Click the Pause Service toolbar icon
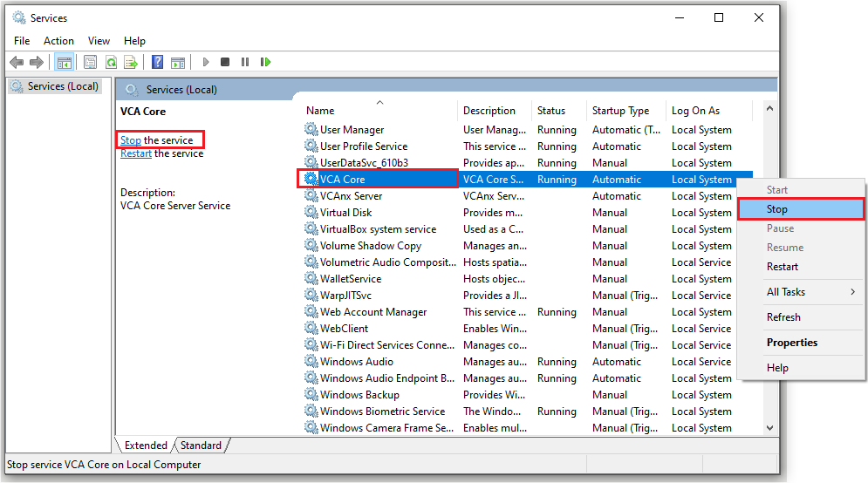Image resolution: width=868 pixels, height=483 pixels. pyautogui.click(x=245, y=62)
